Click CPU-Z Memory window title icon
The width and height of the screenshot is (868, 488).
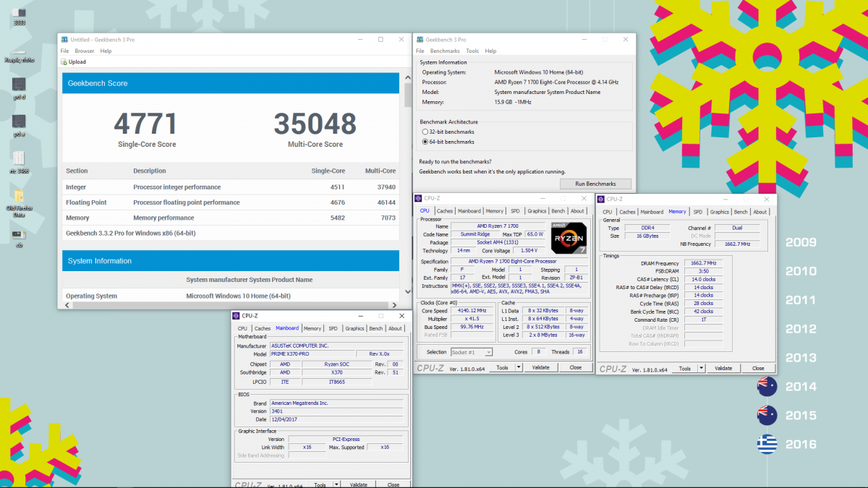click(601, 199)
